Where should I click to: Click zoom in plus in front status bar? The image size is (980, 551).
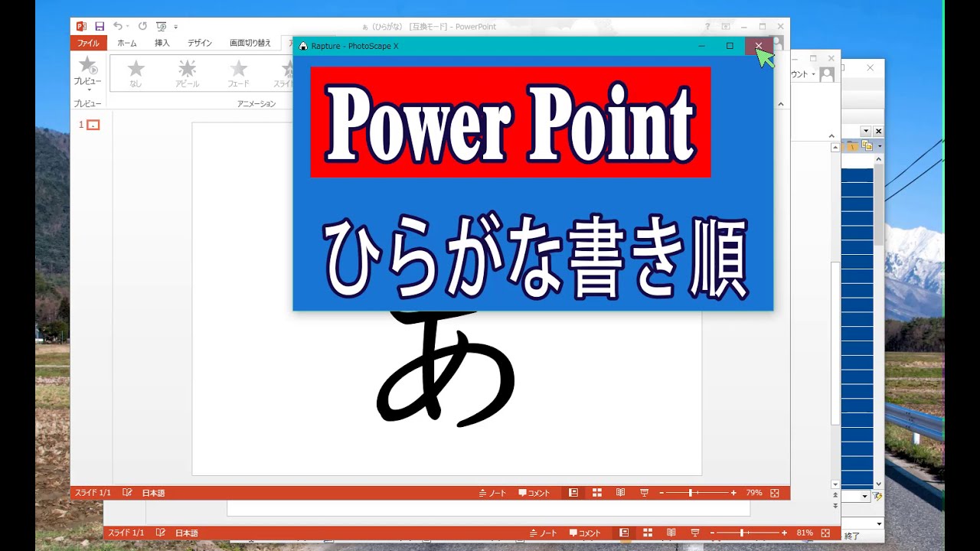tap(733, 493)
